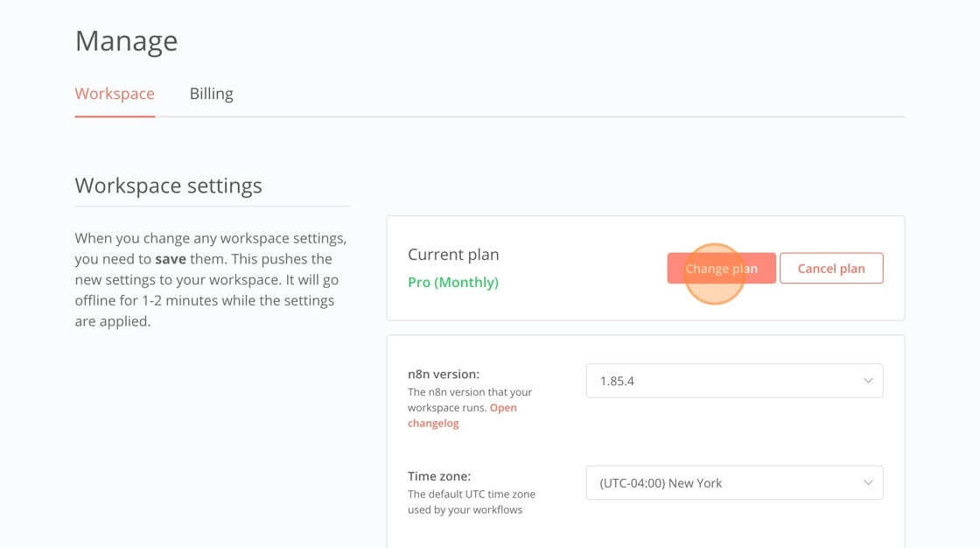Switch to the Billing tab
Viewport: 980px width, 548px height.
211,94
